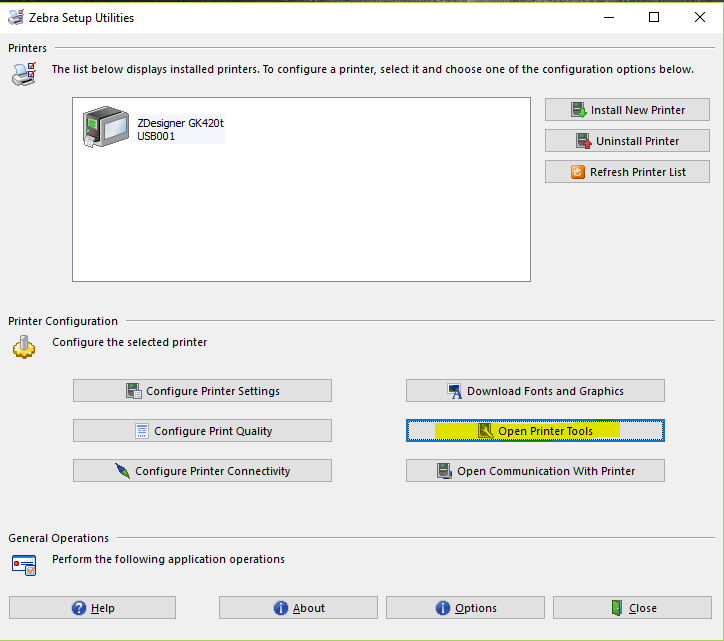Click the installed printers description text
The image size is (724, 641).
click(373, 69)
